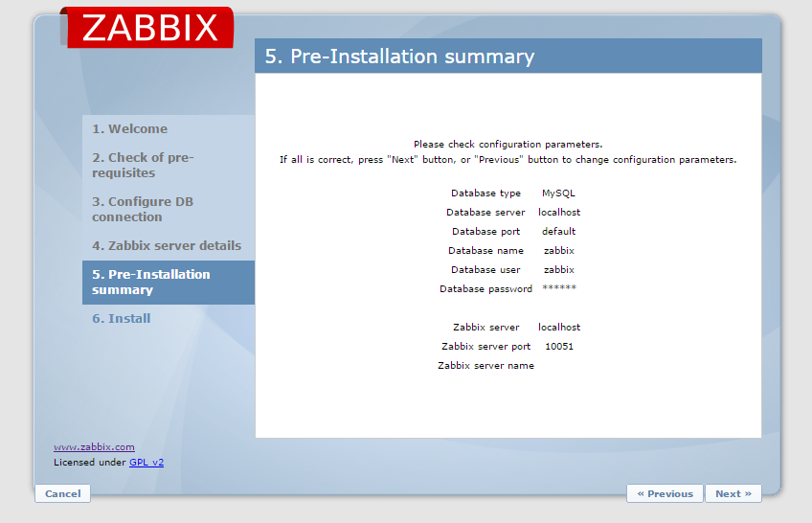Select step 5. Pre-Installation summary

[169, 283]
